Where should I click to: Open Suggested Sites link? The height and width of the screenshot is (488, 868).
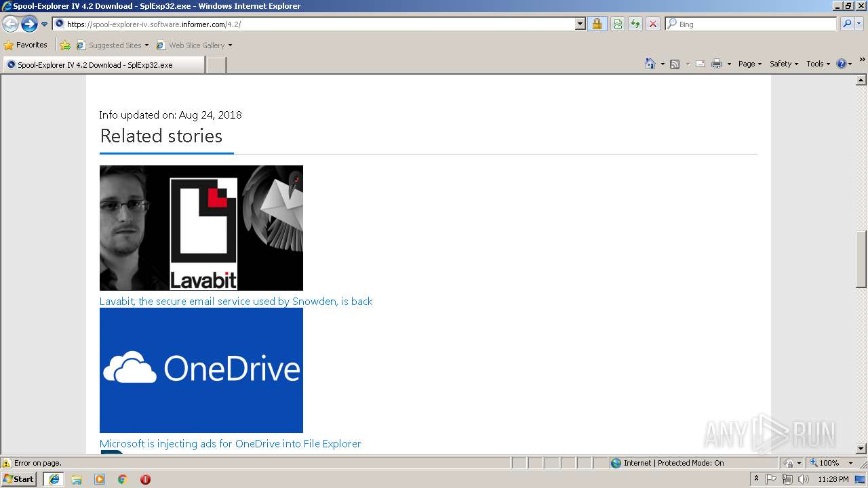click(x=113, y=45)
